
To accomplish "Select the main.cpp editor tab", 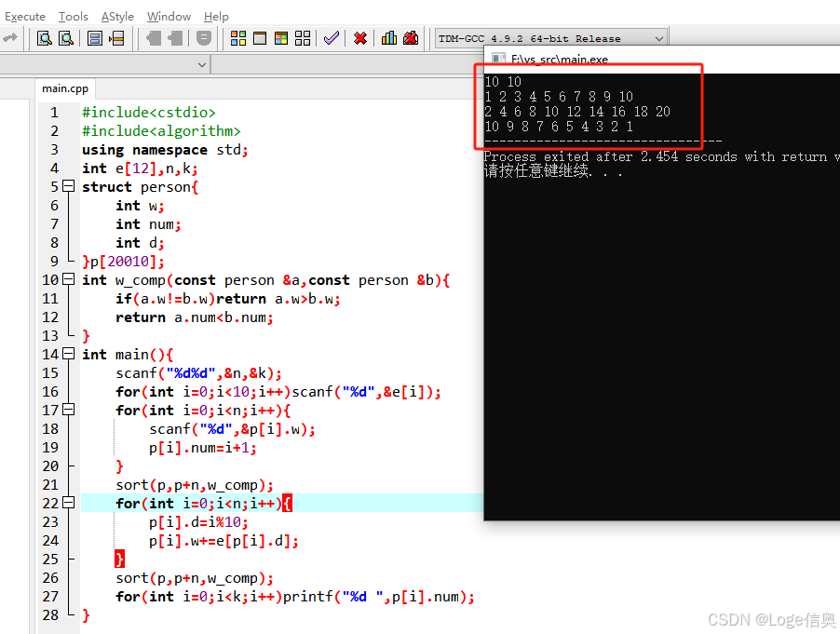I will pyautogui.click(x=65, y=88).
